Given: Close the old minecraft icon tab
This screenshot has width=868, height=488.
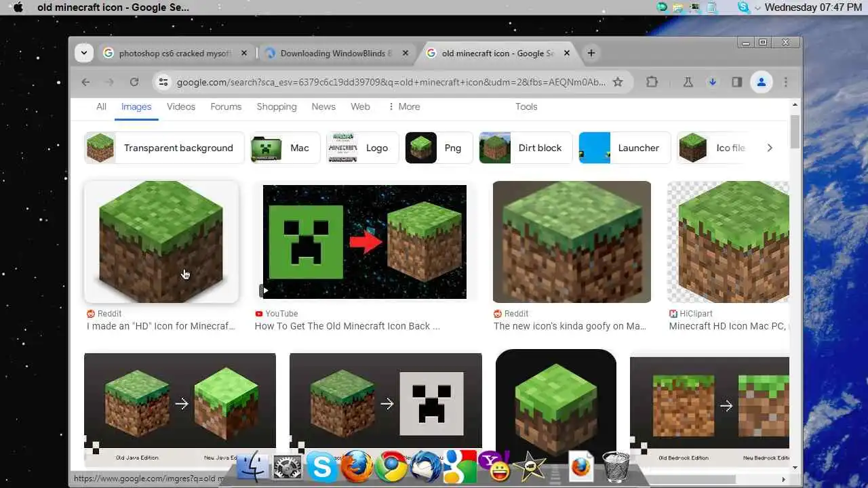Looking at the screenshot, I should [567, 53].
